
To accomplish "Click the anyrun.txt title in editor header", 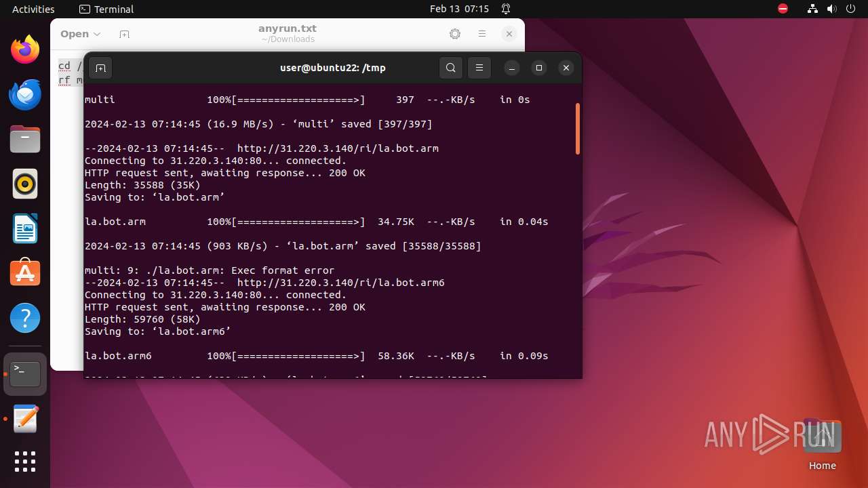I will point(288,28).
